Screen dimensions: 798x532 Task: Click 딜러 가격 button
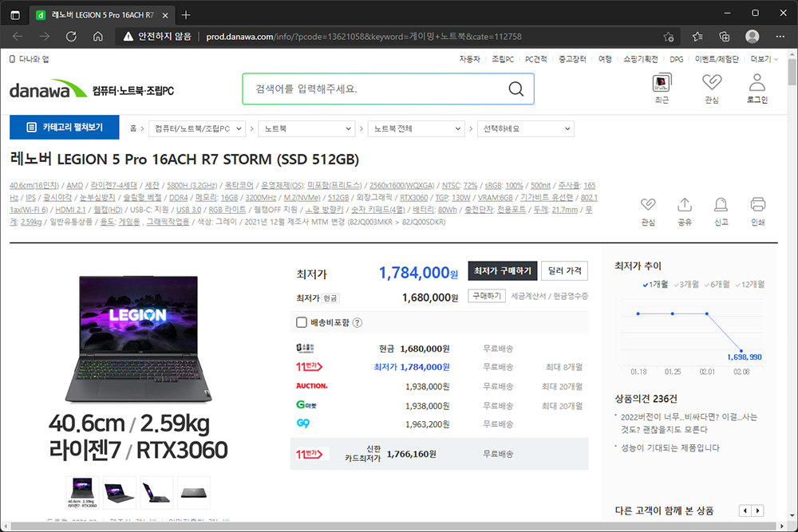(564, 270)
